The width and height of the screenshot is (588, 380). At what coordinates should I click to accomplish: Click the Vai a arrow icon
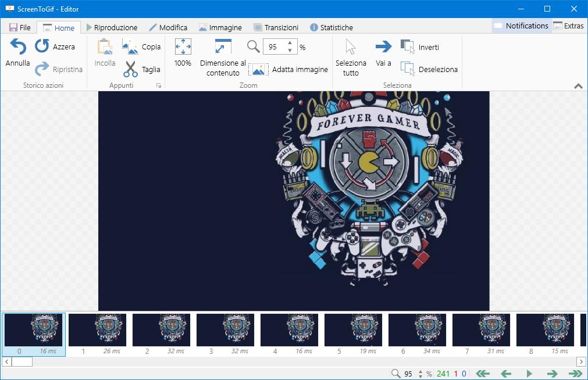[x=383, y=47]
